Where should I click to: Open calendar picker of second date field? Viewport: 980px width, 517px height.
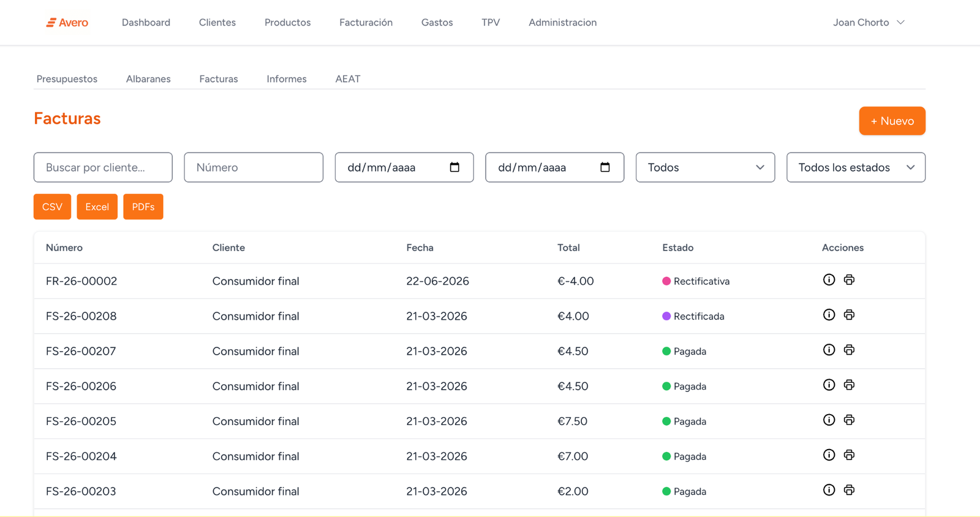click(605, 167)
